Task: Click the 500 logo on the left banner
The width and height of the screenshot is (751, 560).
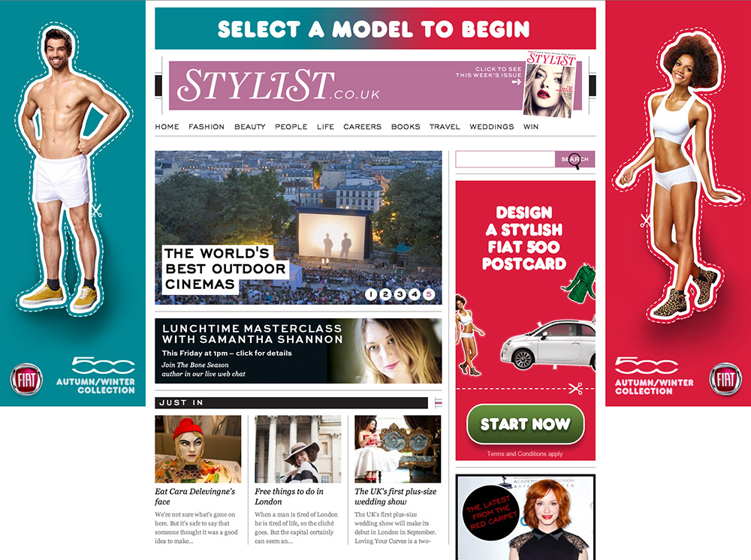Action: [x=103, y=366]
